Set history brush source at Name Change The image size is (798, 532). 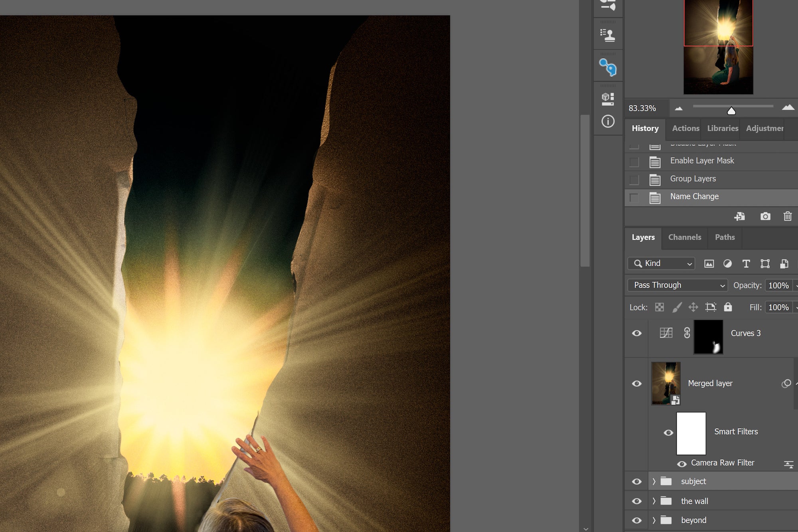pyautogui.click(x=634, y=198)
